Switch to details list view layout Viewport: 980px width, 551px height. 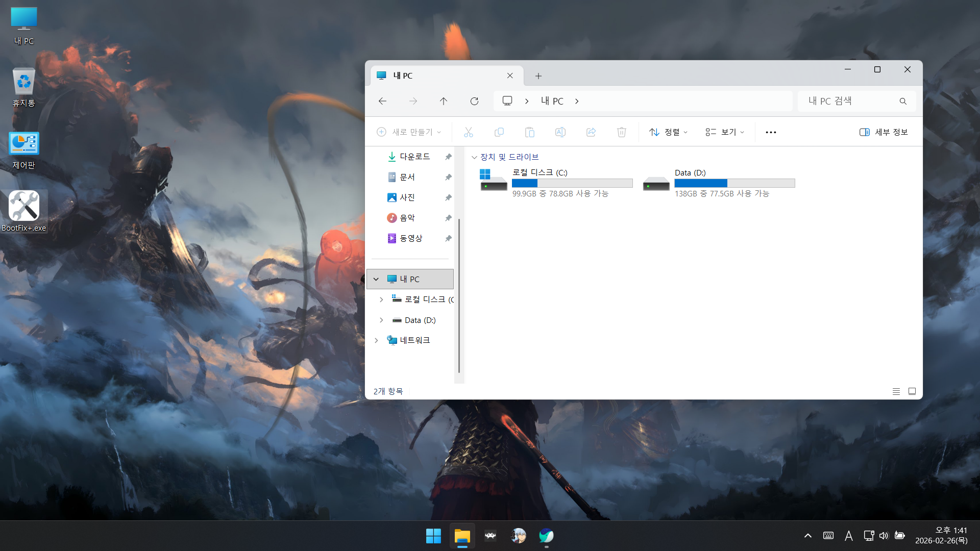896,391
